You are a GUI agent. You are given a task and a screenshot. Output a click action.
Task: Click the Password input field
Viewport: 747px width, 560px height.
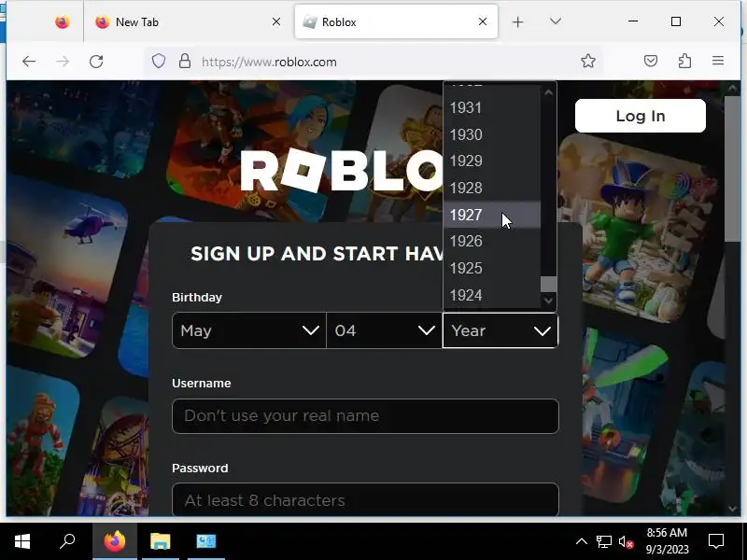pyautogui.click(x=365, y=499)
